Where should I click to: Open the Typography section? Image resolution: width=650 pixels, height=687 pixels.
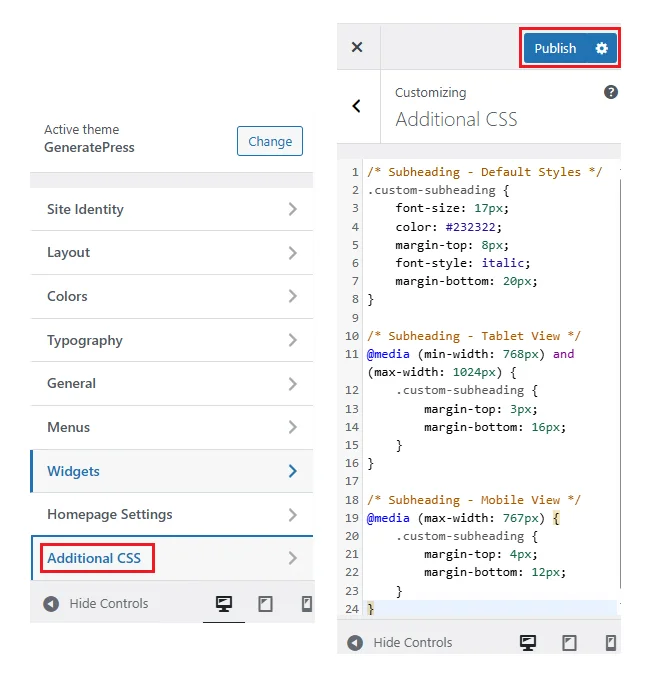point(172,340)
